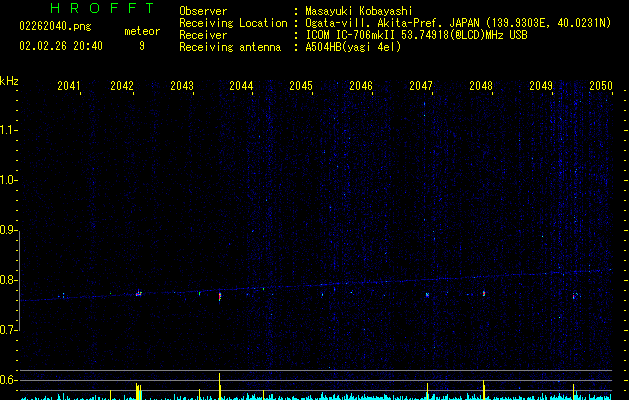Screen dimensions: 629x400
Task: Click the 1.1 kHz frequency label
Action: click(8, 130)
